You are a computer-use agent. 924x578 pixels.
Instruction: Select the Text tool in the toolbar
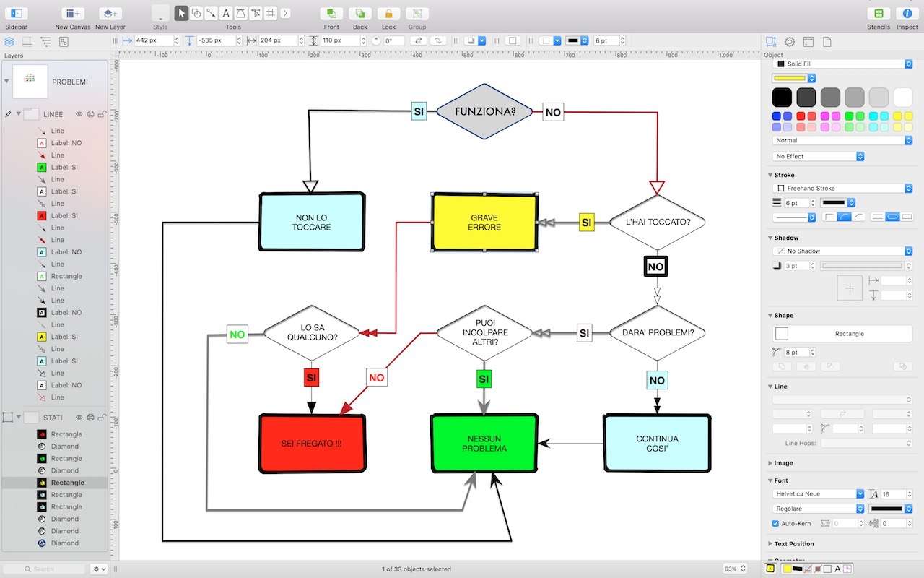[x=226, y=13]
